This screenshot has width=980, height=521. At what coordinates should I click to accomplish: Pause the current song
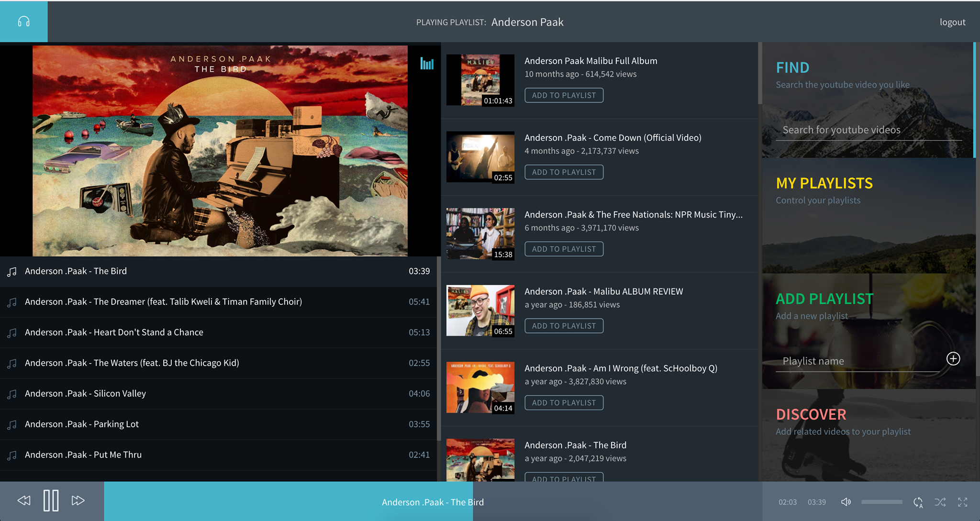[x=51, y=500]
